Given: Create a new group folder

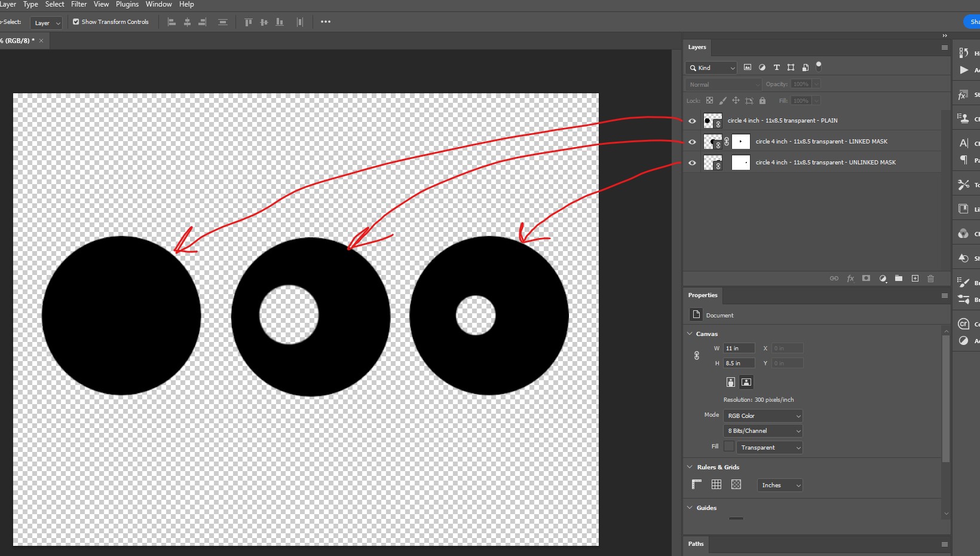Looking at the screenshot, I should (899, 279).
